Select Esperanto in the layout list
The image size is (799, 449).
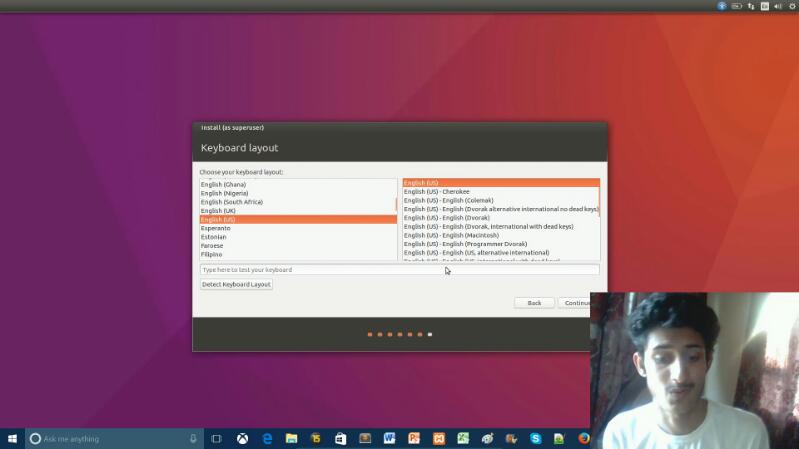coord(298,228)
